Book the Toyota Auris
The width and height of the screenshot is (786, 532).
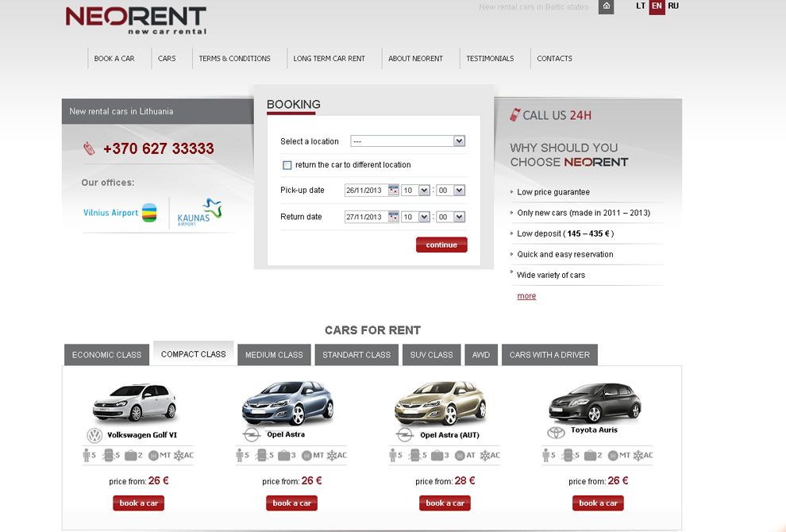[x=598, y=503]
